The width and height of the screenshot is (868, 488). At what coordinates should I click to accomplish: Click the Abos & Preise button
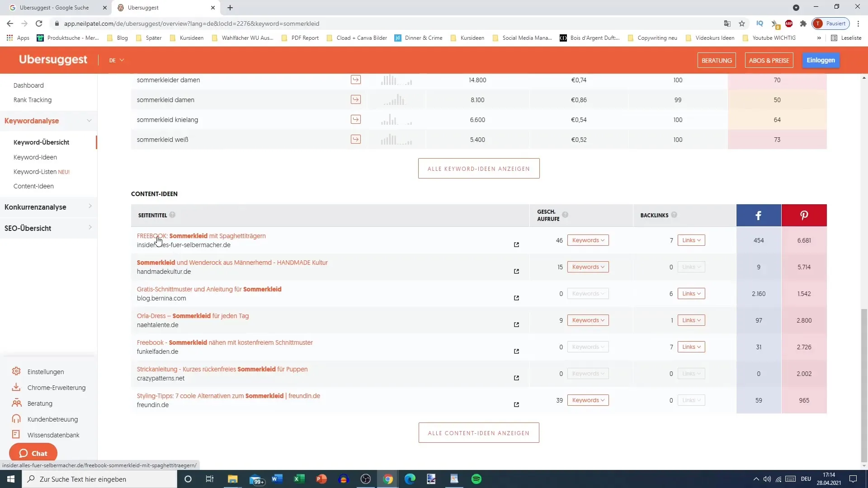point(769,61)
